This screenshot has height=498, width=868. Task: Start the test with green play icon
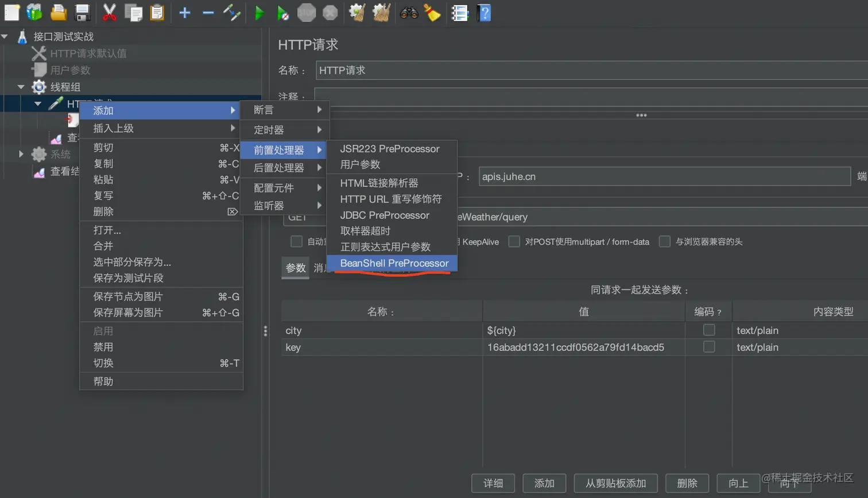click(259, 13)
